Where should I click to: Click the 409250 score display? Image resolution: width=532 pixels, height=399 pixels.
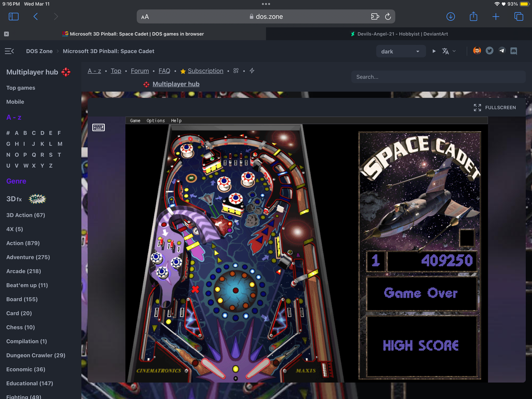pyautogui.click(x=432, y=261)
